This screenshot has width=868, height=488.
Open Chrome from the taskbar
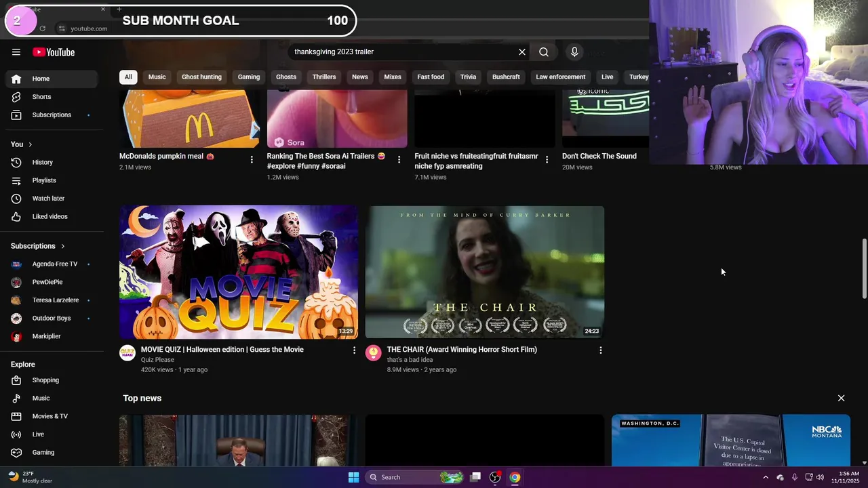pos(515,477)
